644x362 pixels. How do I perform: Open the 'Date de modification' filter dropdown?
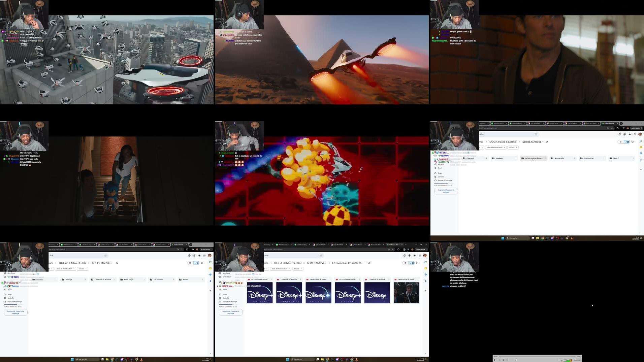(x=496, y=147)
